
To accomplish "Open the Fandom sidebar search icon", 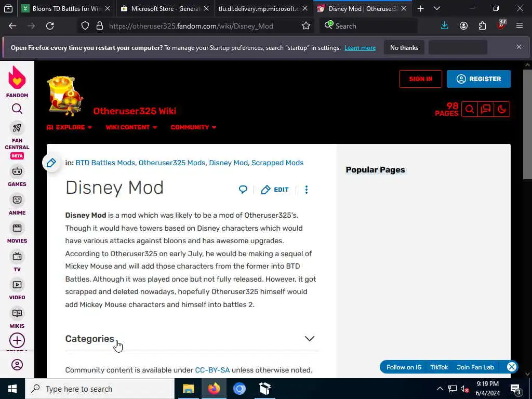I will pyautogui.click(x=17, y=109).
